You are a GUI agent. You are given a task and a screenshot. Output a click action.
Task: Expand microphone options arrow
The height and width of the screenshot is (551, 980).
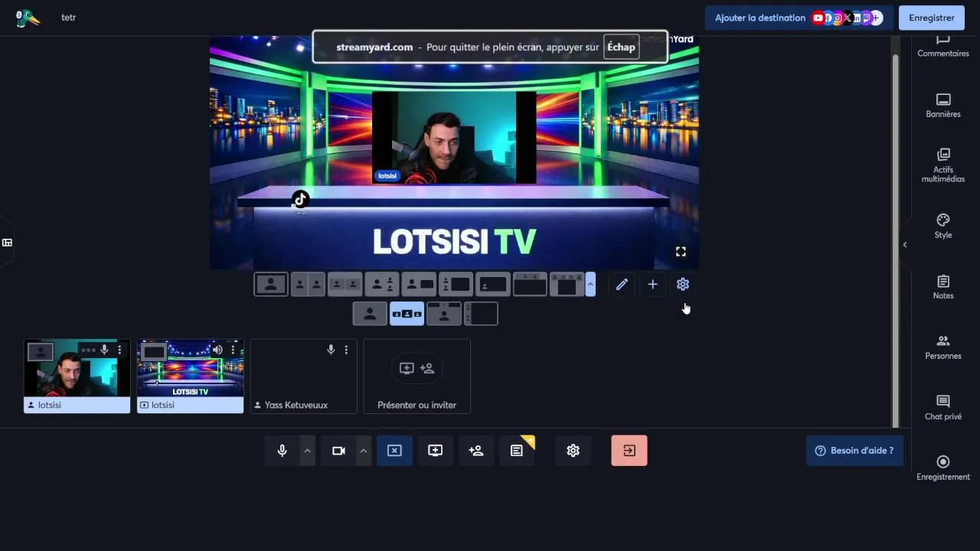(x=307, y=451)
